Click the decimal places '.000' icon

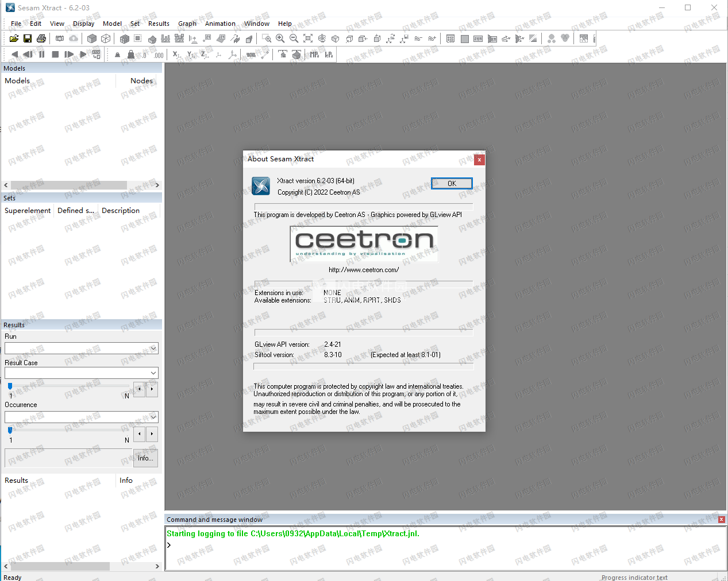coord(159,55)
